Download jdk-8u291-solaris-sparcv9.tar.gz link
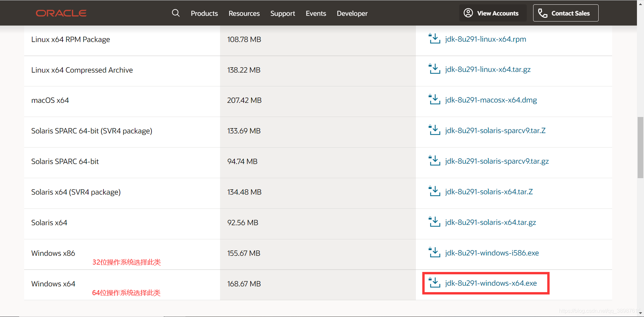 point(497,161)
